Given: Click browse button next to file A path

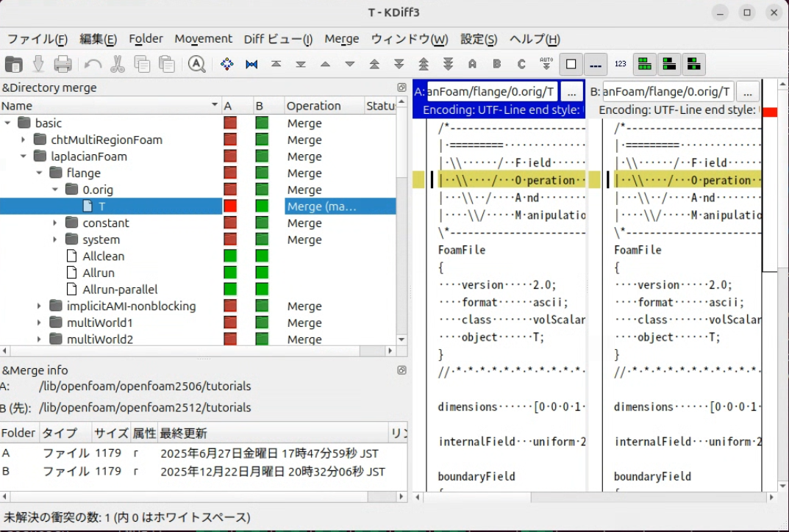Looking at the screenshot, I should [x=571, y=92].
